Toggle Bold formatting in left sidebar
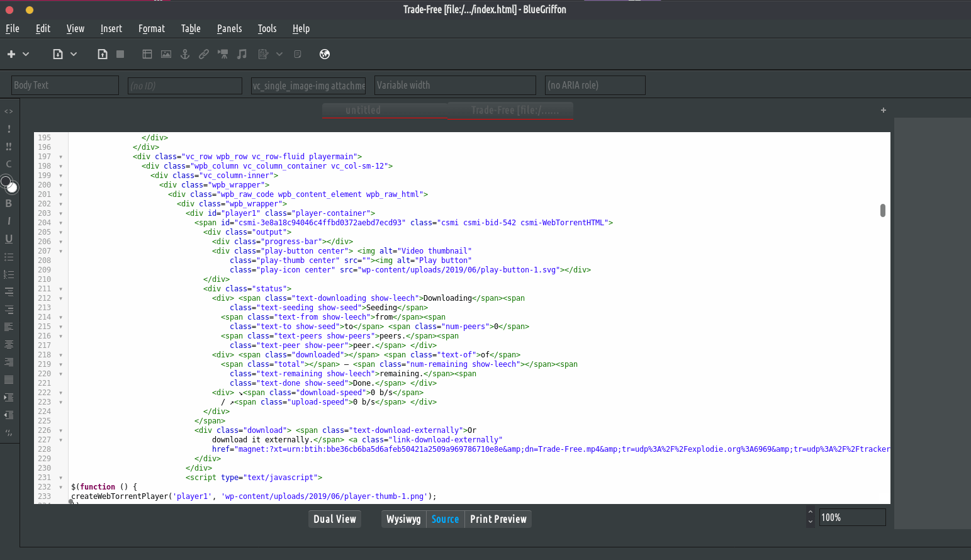This screenshot has width=971, height=560. click(x=9, y=203)
